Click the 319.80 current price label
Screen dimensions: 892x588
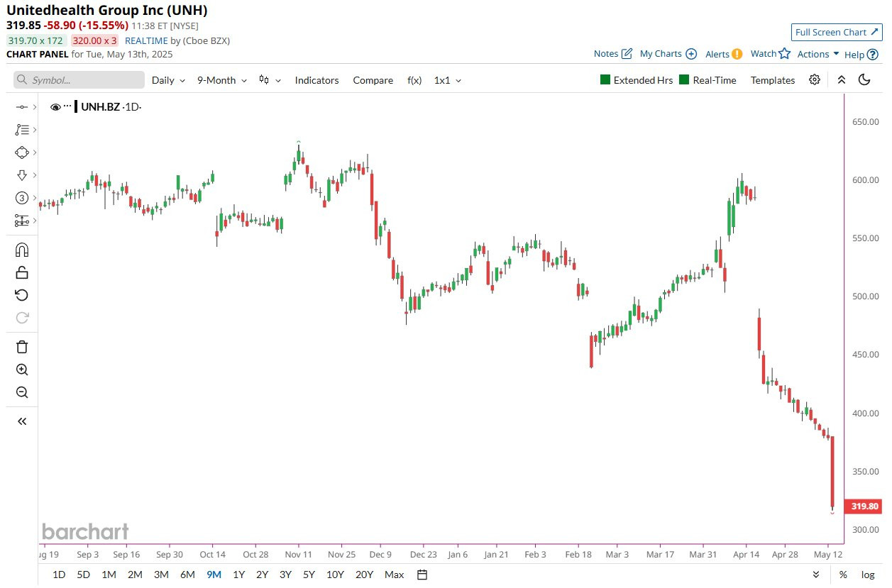pos(864,506)
